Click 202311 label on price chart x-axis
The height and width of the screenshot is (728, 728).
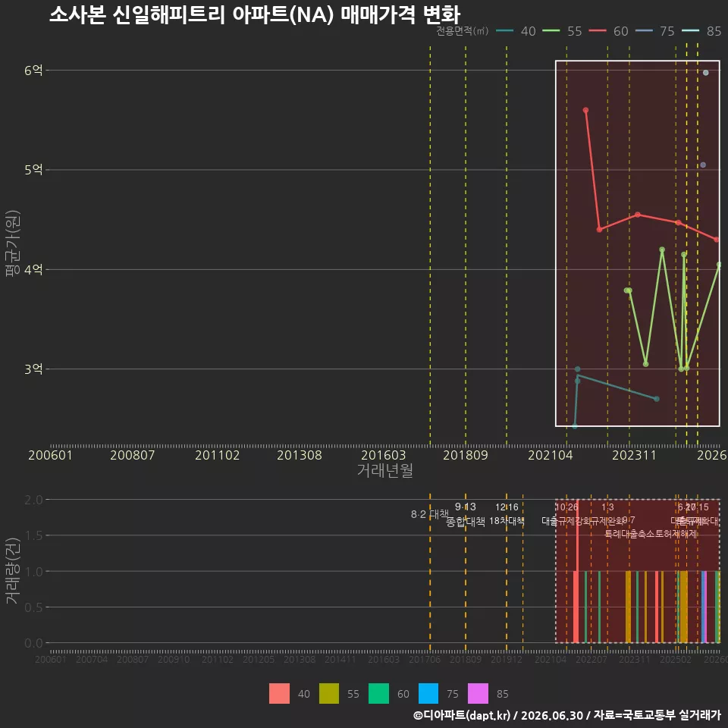click(634, 455)
